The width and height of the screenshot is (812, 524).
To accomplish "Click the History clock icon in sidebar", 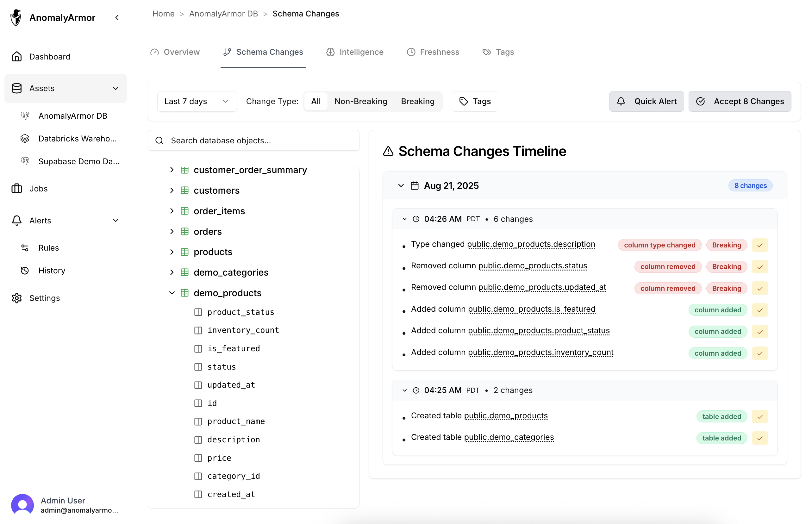I will point(25,271).
